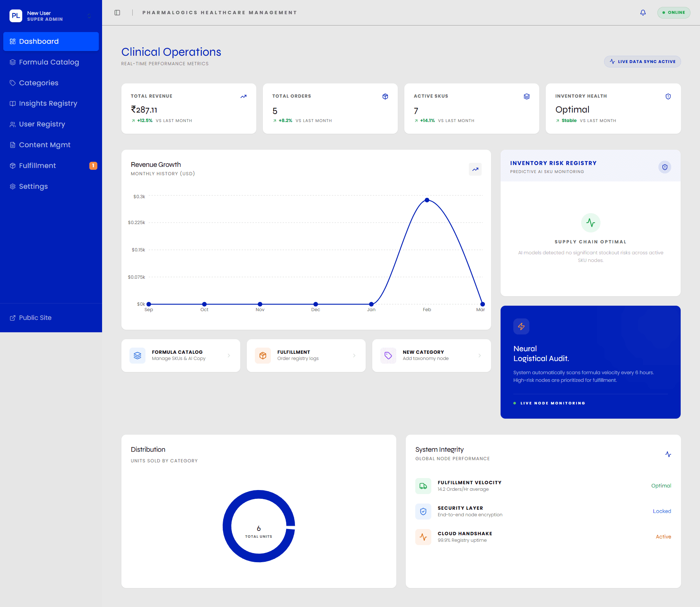Click Live Node Monitoring label
The height and width of the screenshot is (607, 700).
tap(553, 403)
